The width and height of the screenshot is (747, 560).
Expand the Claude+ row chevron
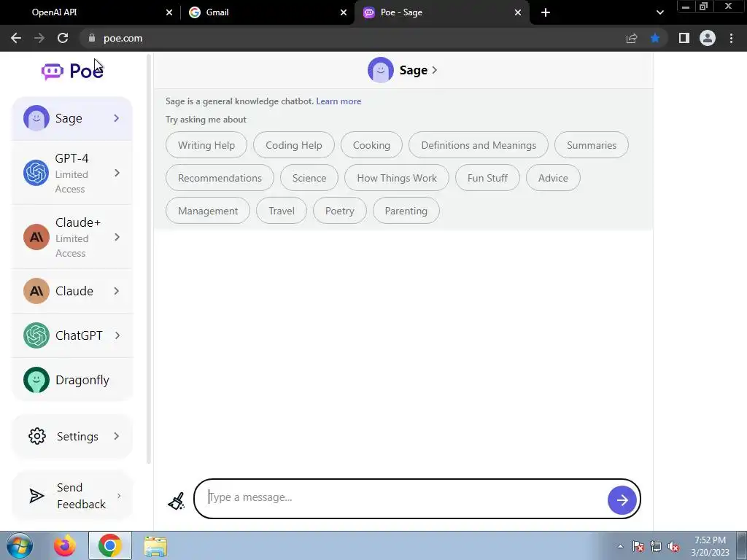coord(117,237)
